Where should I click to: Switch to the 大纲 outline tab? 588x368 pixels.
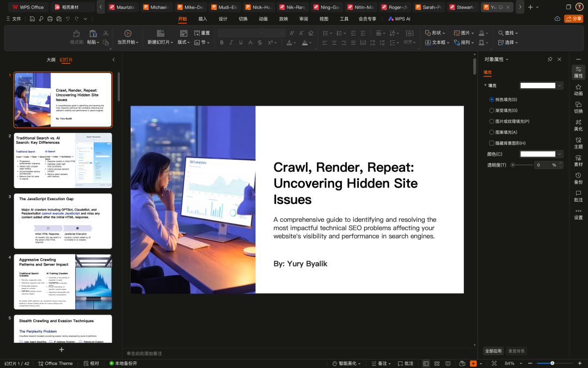tap(51, 60)
